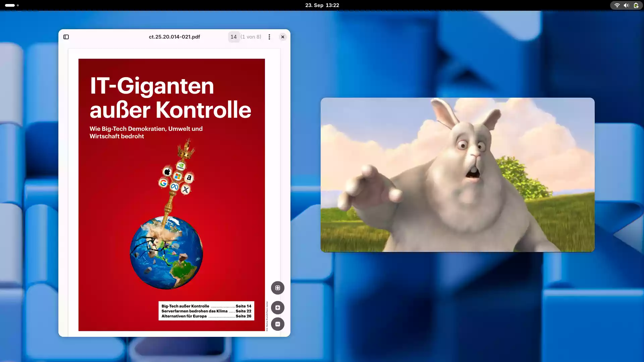Image resolution: width=644 pixels, height=362 pixels.
Task: Switch to the second workspace dot
Action: click(18, 5)
